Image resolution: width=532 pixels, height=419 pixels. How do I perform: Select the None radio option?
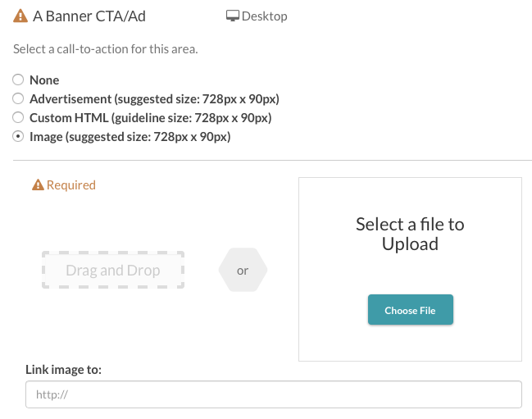18,80
